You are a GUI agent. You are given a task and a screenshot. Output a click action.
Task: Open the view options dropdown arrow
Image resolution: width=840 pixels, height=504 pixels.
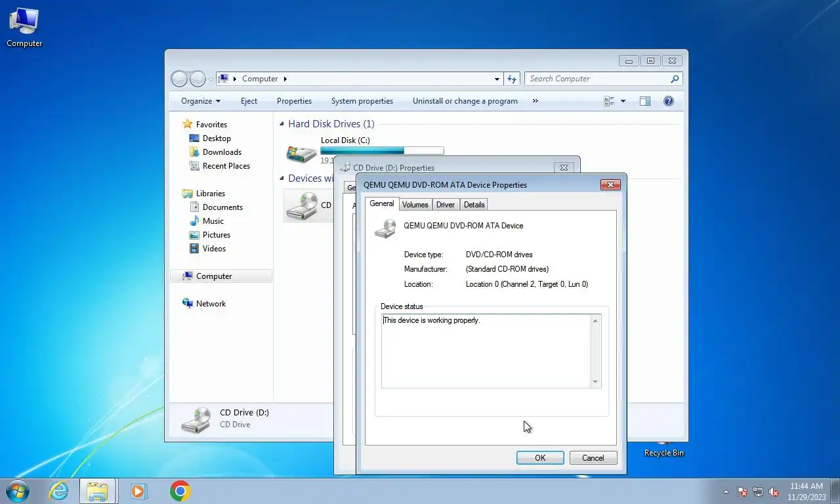coord(623,101)
